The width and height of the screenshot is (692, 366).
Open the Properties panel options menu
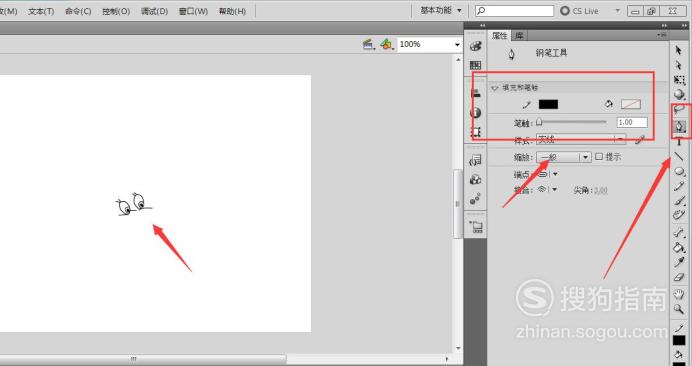tap(661, 35)
